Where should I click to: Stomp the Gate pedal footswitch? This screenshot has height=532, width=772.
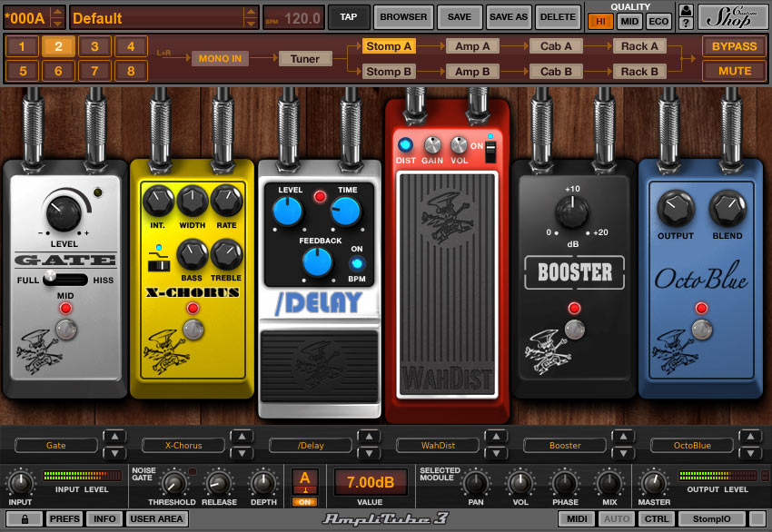[66, 330]
